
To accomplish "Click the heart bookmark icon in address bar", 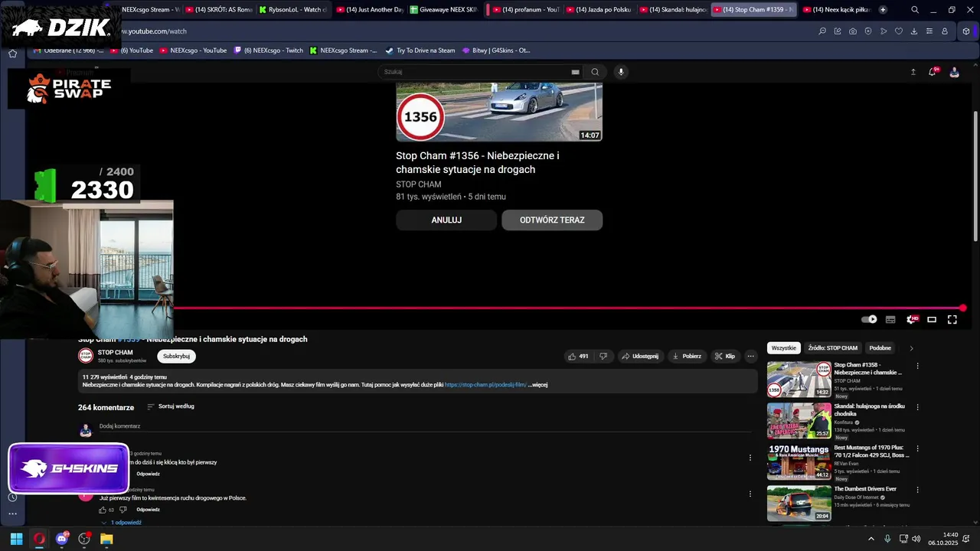I will (x=899, y=31).
